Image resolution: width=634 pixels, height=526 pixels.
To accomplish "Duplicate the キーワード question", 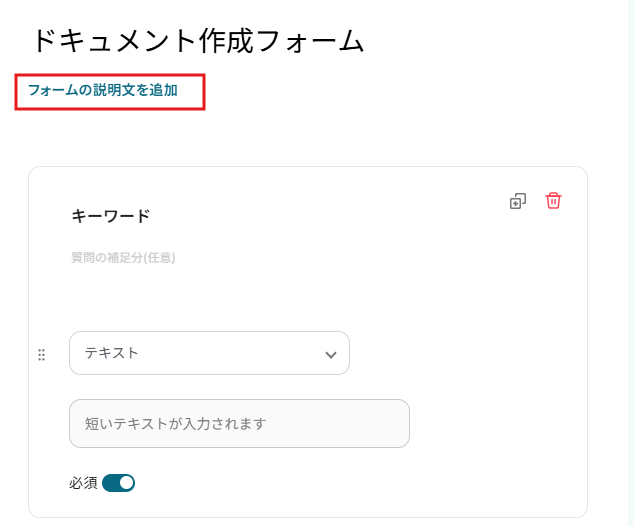I will point(517,201).
